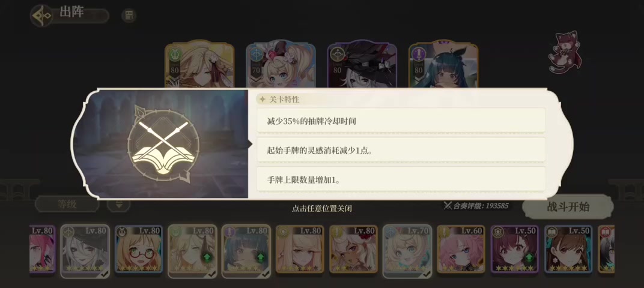This screenshot has width=644, height=288.
Task: Open the 等级 sort dropdown
Action: point(67,204)
